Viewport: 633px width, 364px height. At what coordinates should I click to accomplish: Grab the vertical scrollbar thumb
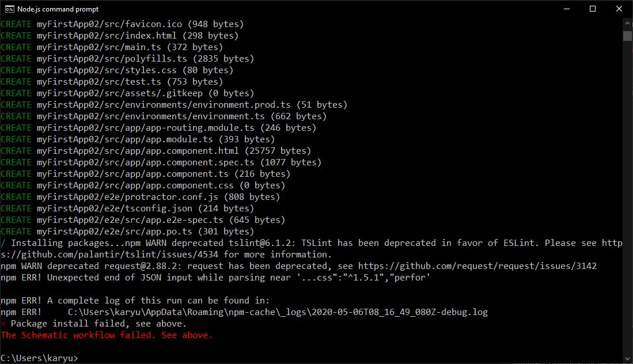(627, 35)
